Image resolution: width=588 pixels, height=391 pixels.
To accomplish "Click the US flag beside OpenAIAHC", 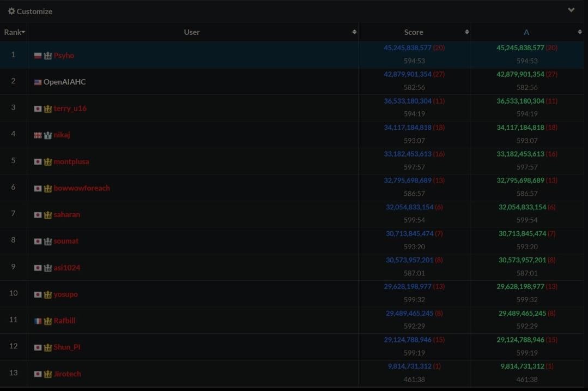I will (38, 82).
